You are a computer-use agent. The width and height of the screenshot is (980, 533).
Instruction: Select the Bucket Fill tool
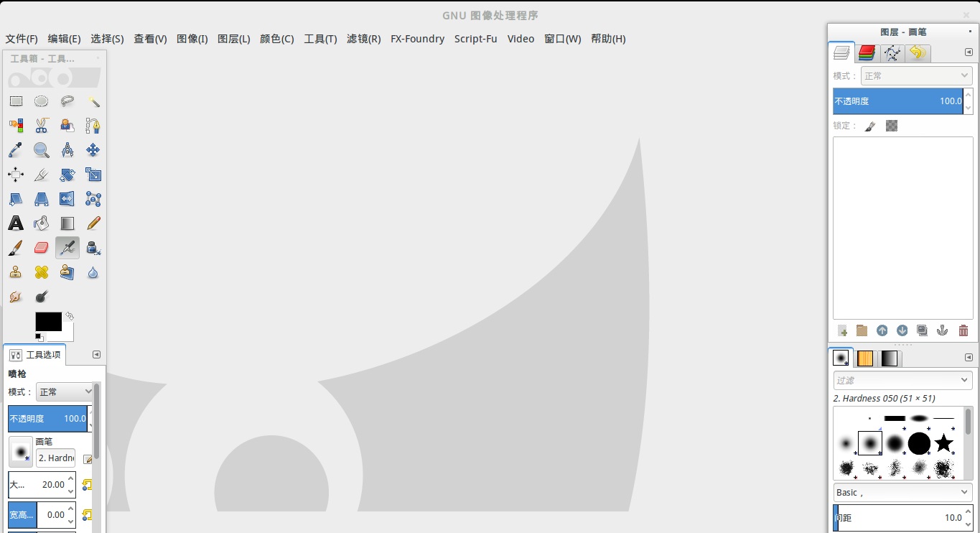click(42, 223)
